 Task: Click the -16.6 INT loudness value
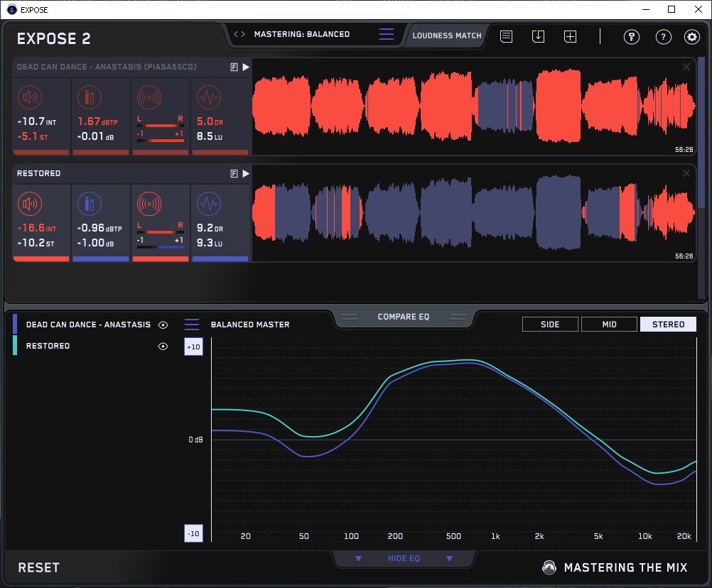37,228
